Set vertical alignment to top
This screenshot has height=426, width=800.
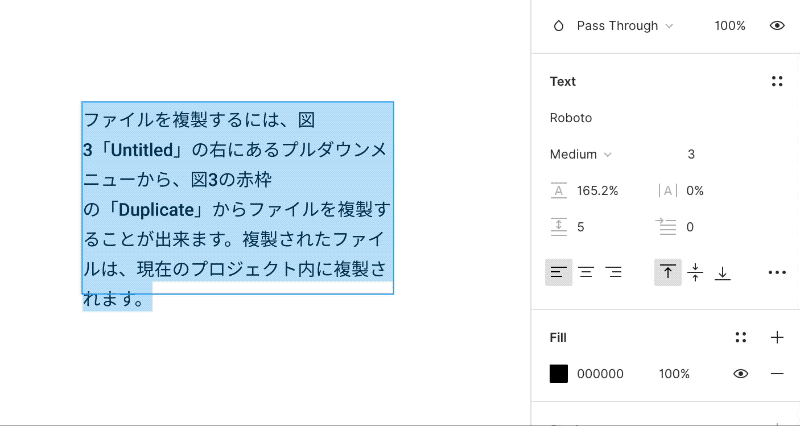coord(668,272)
